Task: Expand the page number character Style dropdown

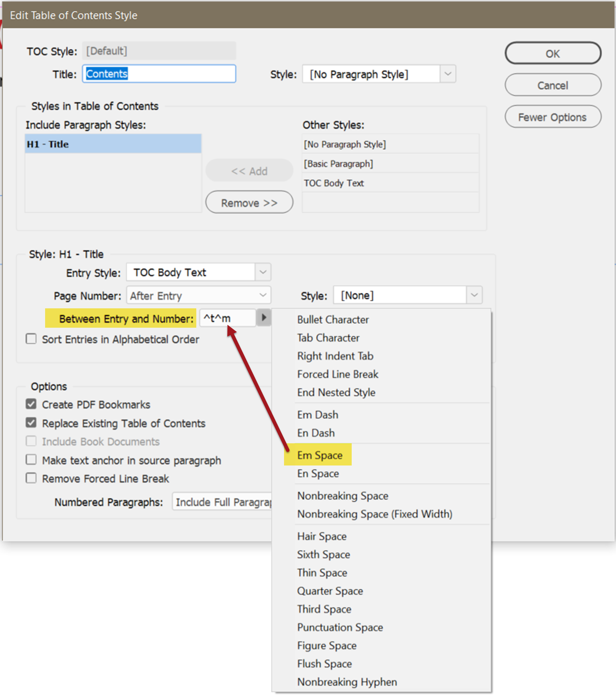Action: pyautogui.click(x=474, y=295)
